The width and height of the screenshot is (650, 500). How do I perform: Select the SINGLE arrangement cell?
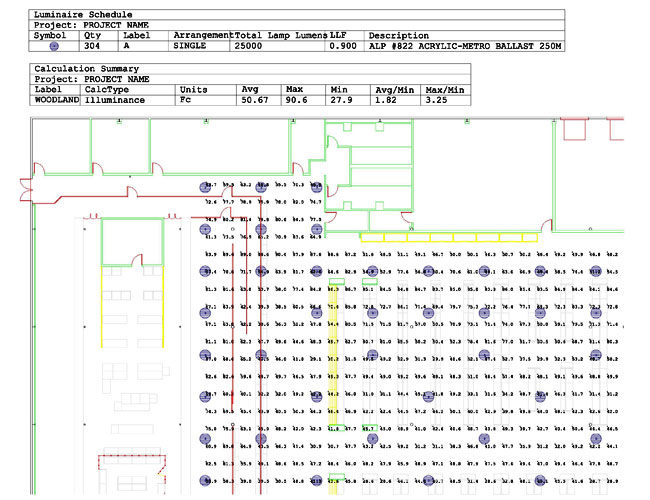(x=189, y=46)
